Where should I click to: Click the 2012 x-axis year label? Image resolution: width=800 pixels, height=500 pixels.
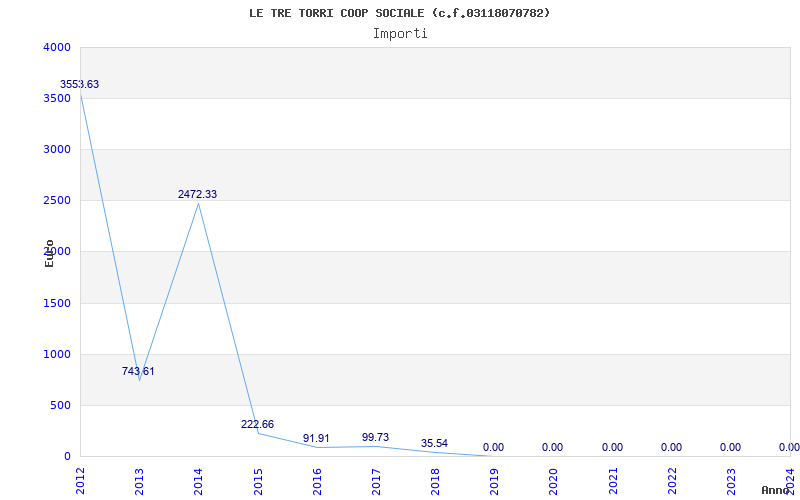(x=80, y=482)
